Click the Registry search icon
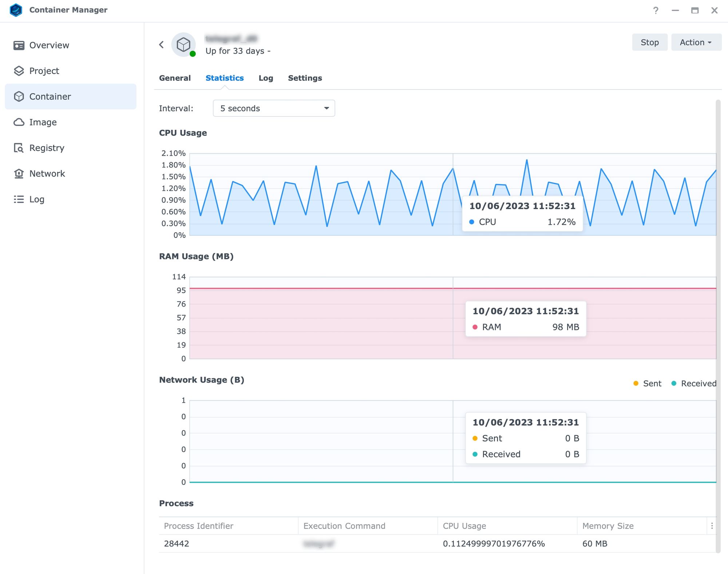The width and height of the screenshot is (728, 574). click(x=19, y=148)
